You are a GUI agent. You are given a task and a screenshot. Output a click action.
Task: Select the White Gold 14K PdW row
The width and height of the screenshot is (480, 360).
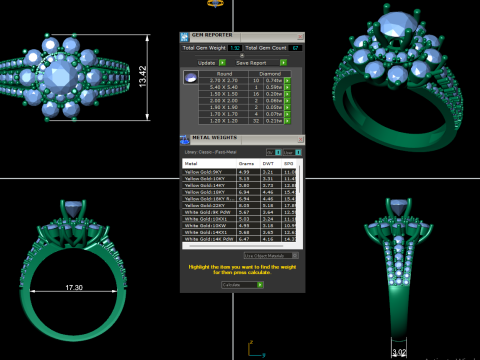(239, 239)
